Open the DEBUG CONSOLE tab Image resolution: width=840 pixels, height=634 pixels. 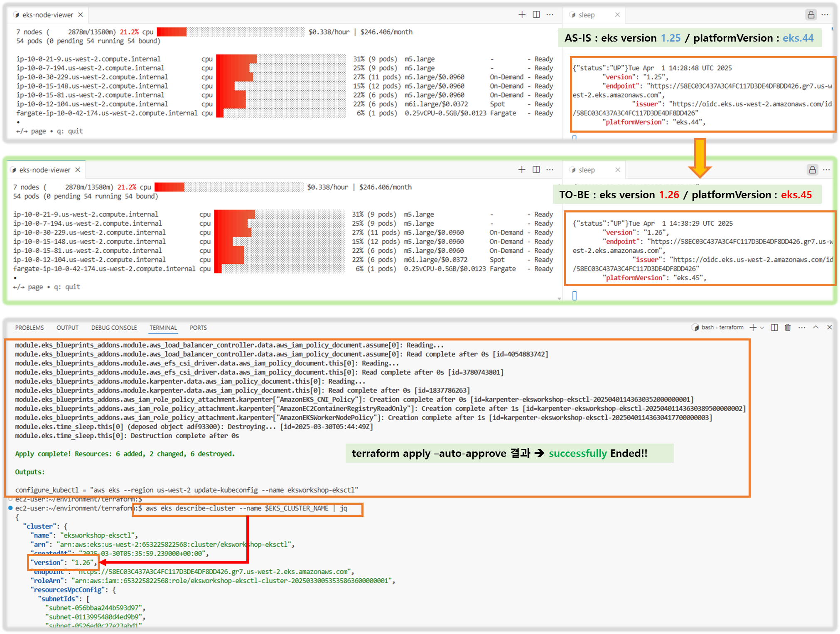click(114, 328)
